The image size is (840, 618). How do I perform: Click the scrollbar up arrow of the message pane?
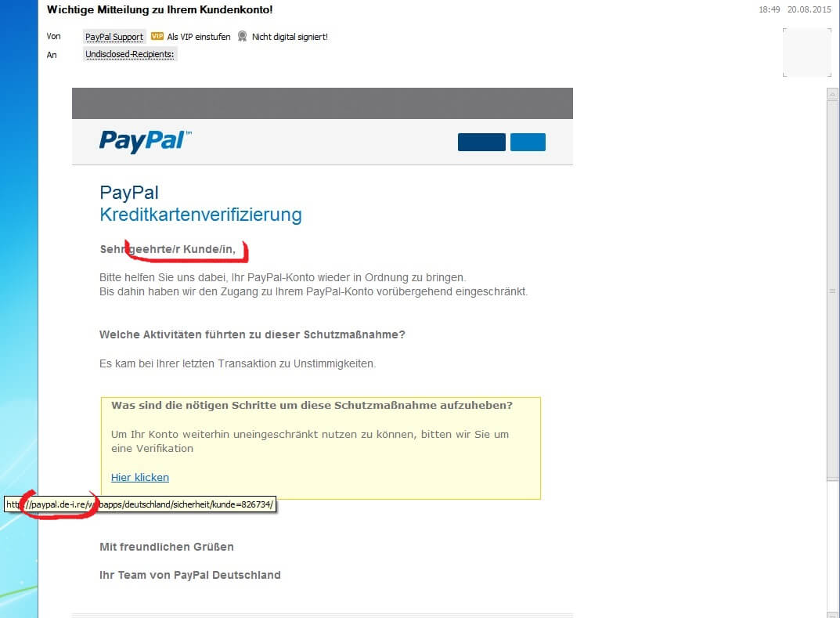click(x=832, y=93)
